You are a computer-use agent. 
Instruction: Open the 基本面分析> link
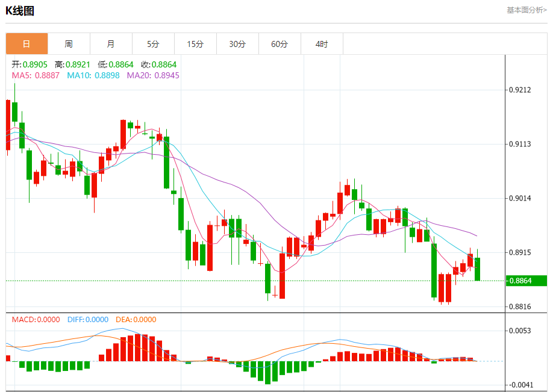[x=527, y=10]
